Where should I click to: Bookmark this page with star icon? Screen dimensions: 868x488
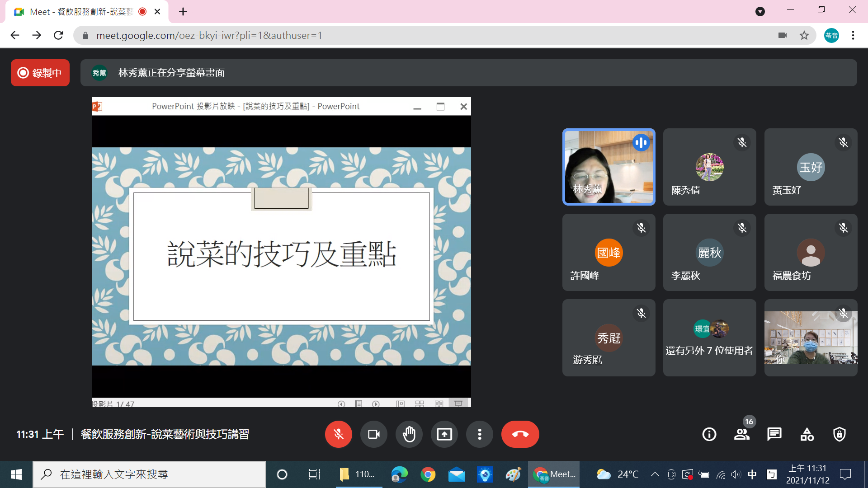(804, 35)
